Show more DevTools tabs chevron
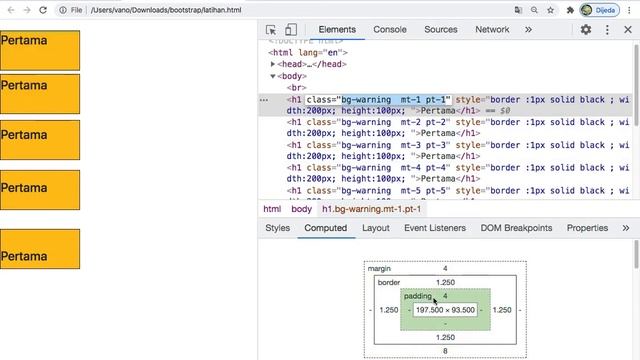The height and width of the screenshot is (360, 640). coord(528,29)
